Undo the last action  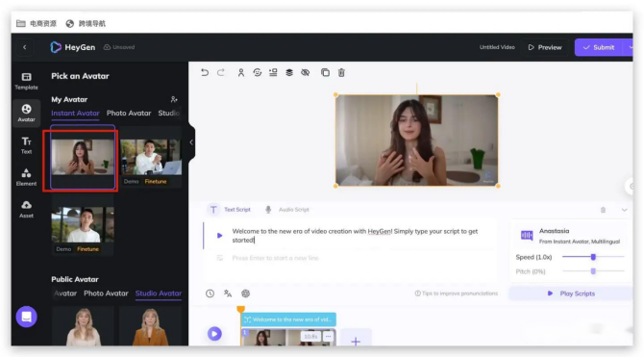point(205,73)
